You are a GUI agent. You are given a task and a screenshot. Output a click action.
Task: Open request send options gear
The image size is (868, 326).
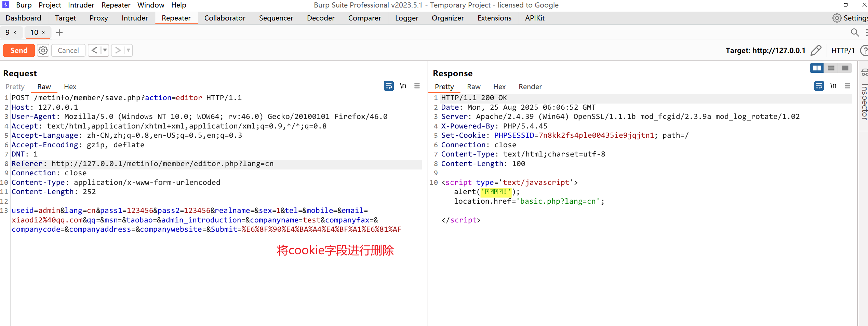coord(43,51)
